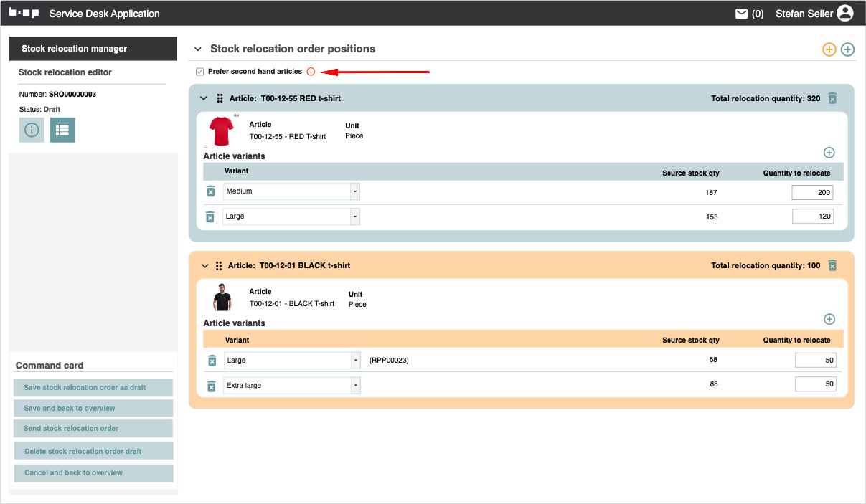
Task: Open the Extra large variant dropdown
Action: (x=355, y=386)
